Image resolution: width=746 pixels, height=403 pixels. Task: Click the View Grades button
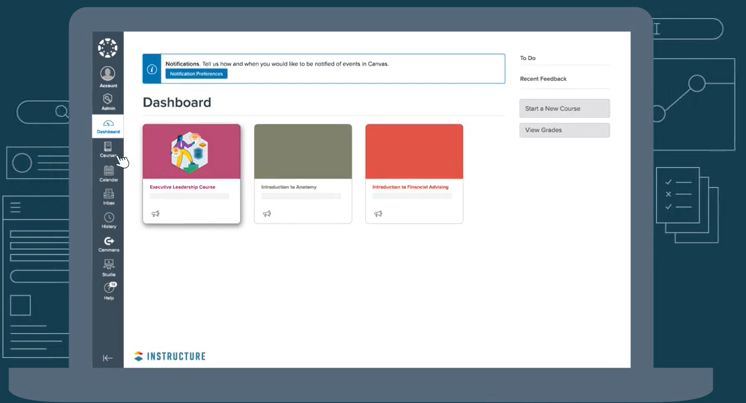(x=564, y=130)
